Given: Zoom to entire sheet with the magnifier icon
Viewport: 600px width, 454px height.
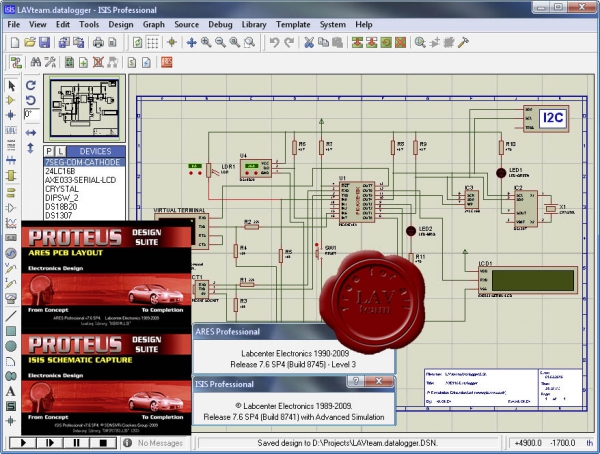Looking at the screenshot, I should pyautogui.click(x=235, y=42).
